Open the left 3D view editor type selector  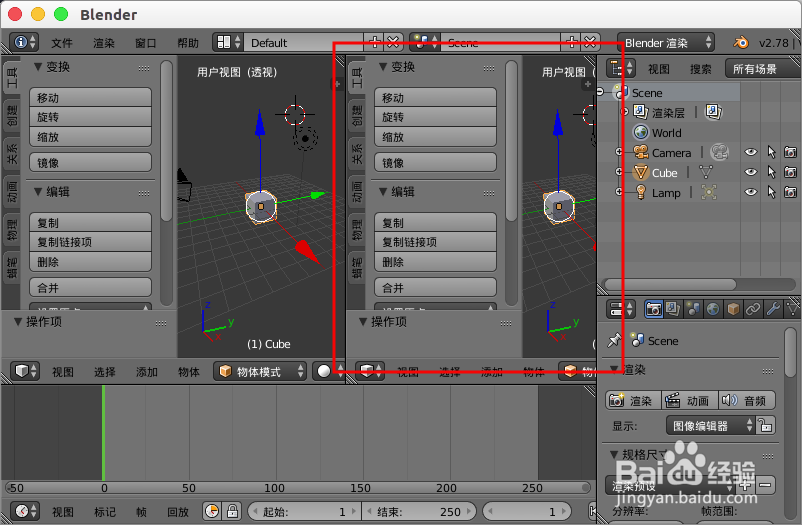(x=25, y=371)
